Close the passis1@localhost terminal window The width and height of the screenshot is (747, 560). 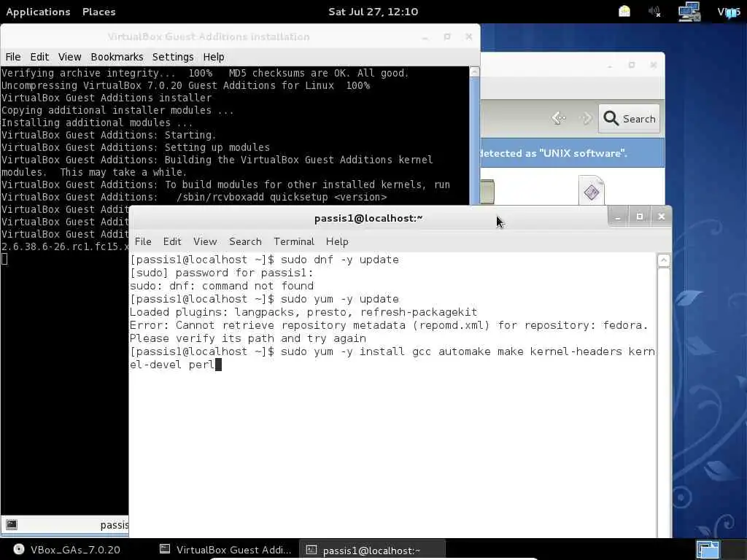(661, 217)
